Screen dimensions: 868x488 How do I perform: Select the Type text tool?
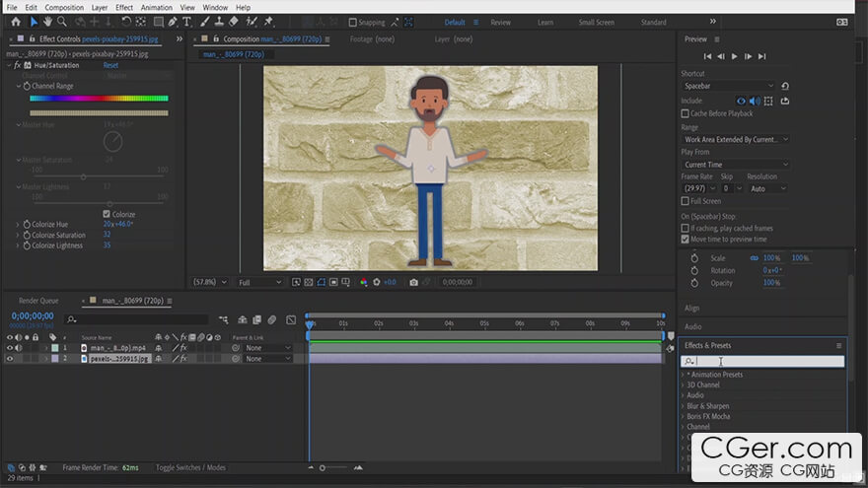pos(187,22)
